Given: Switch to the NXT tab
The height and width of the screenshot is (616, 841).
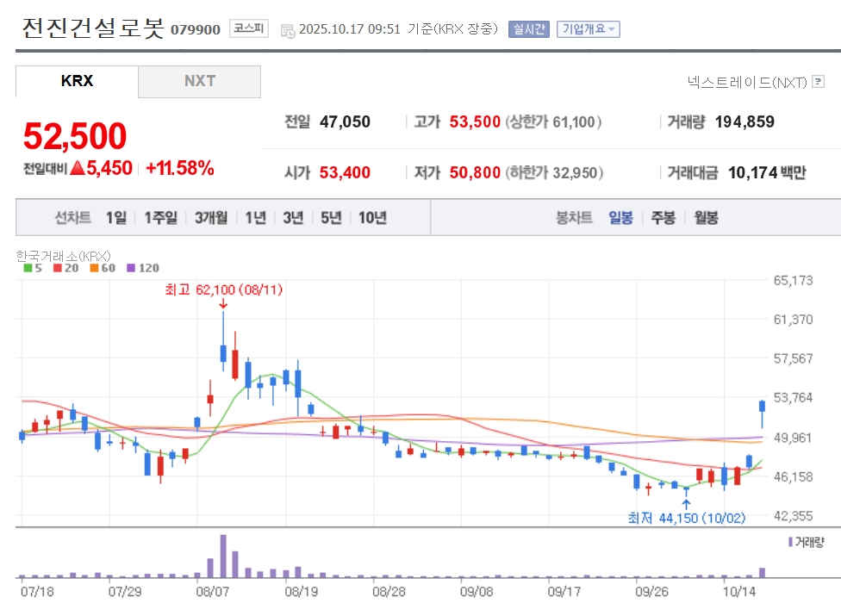Looking at the screenshot, I should click(x=200, y=82).
